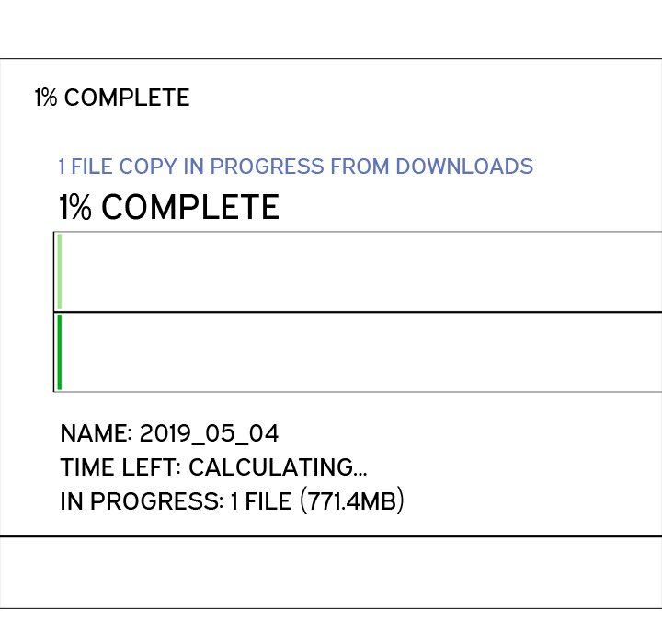This screenshot has height=644, width=662.
Task: Click the "1 file" count text
Action: tap(262, 502)
